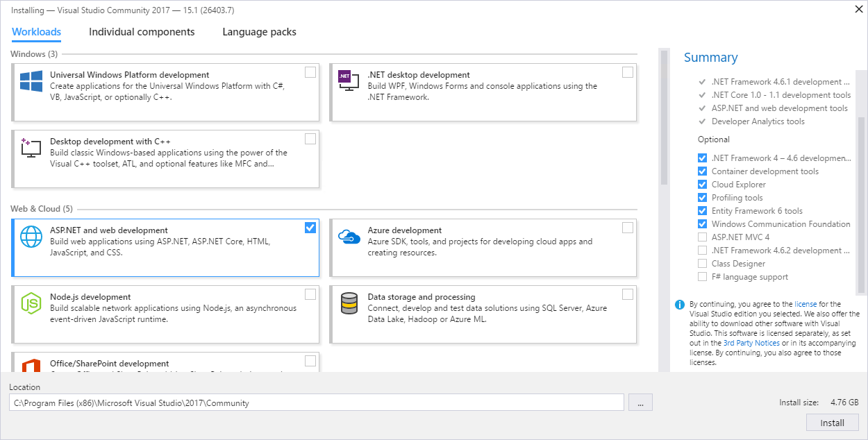The height and width of the screenshot is (440, 868).
Task: Enable the Class Designer optional component
Action: coord(702,264)
